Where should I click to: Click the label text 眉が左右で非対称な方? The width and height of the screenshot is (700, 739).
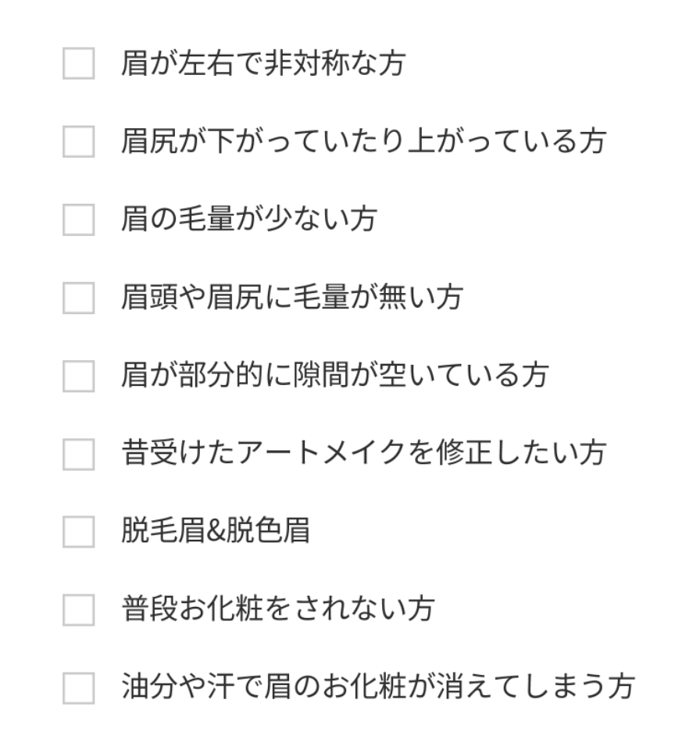[262, 64]
